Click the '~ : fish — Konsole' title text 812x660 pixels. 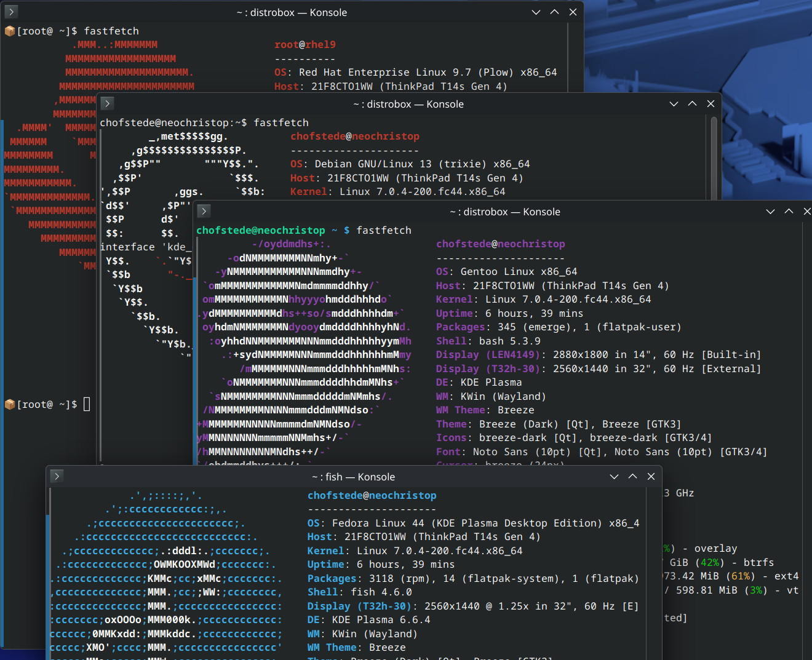tap(353, 477)
